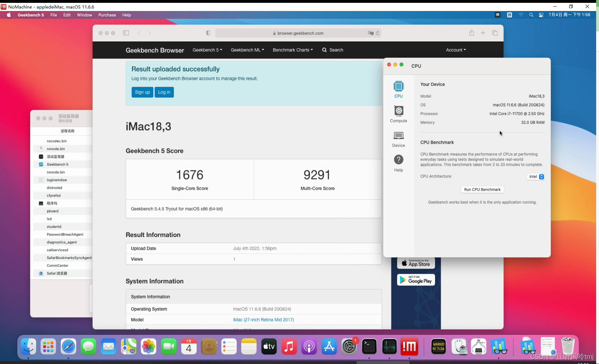Open Spotlight search in menu bar

tap(531, 15)
